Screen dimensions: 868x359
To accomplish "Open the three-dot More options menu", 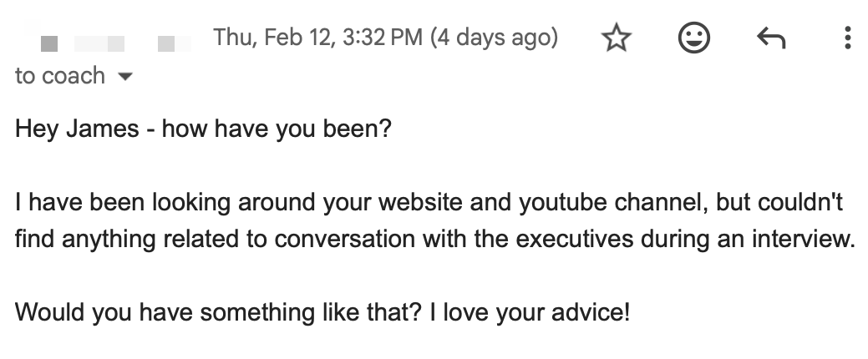I will point(847,38).
